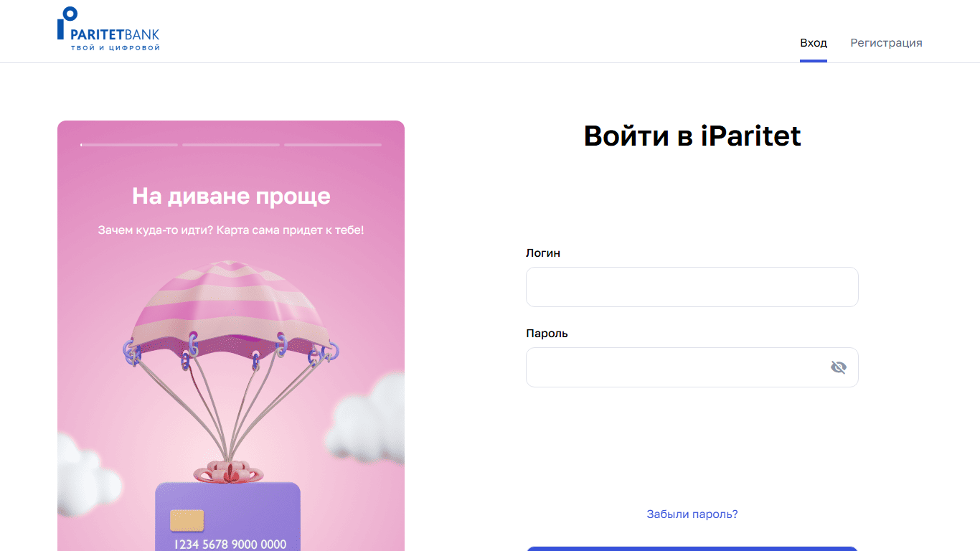
Task: Click the 'На диване проще' banner heading
Action: click(231, 196)
